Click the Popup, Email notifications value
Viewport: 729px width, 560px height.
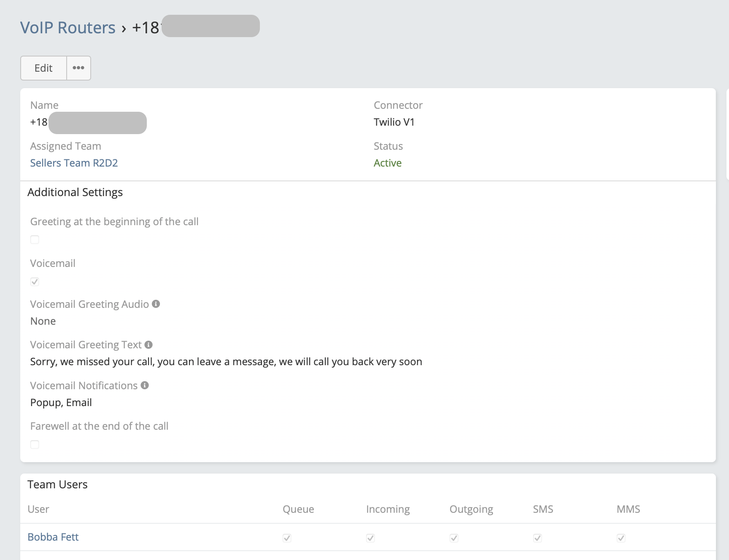[x=61, y=403]
